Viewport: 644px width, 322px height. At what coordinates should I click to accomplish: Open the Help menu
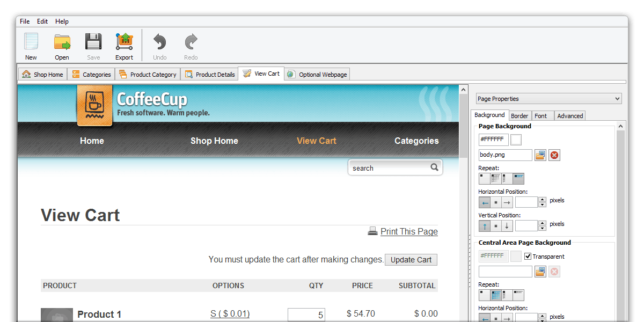62,21
